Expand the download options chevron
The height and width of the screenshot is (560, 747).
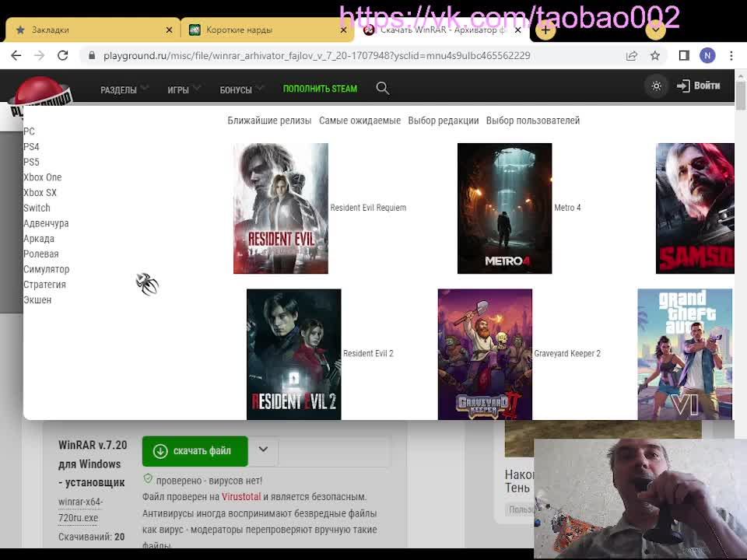pos(263,449)
